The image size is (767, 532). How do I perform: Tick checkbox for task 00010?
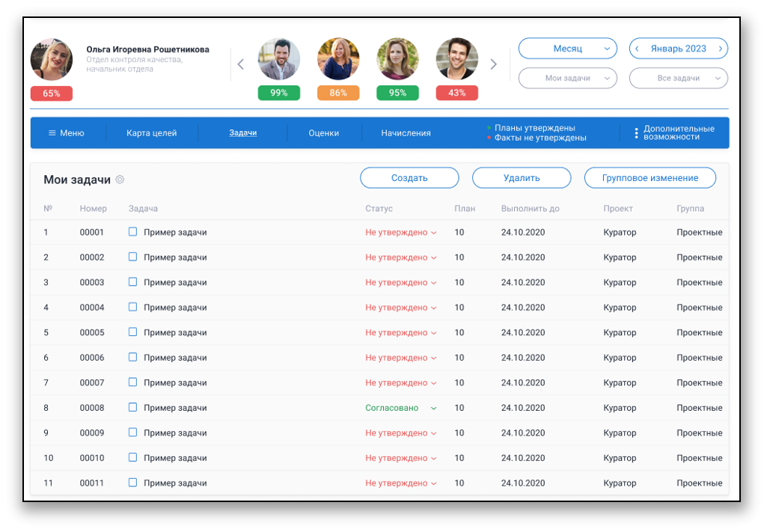tap(132, 458)
